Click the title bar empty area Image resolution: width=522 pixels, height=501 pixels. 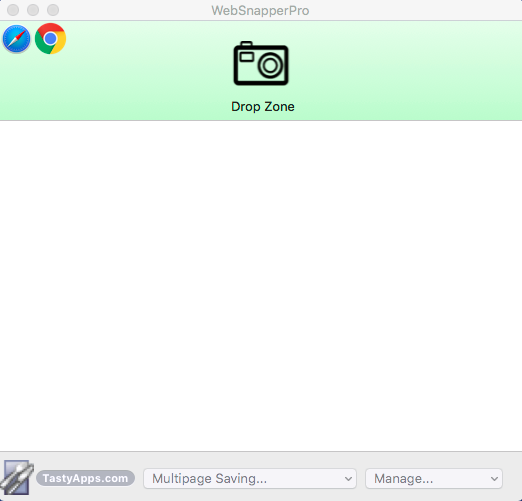click(x=417, y=10)
